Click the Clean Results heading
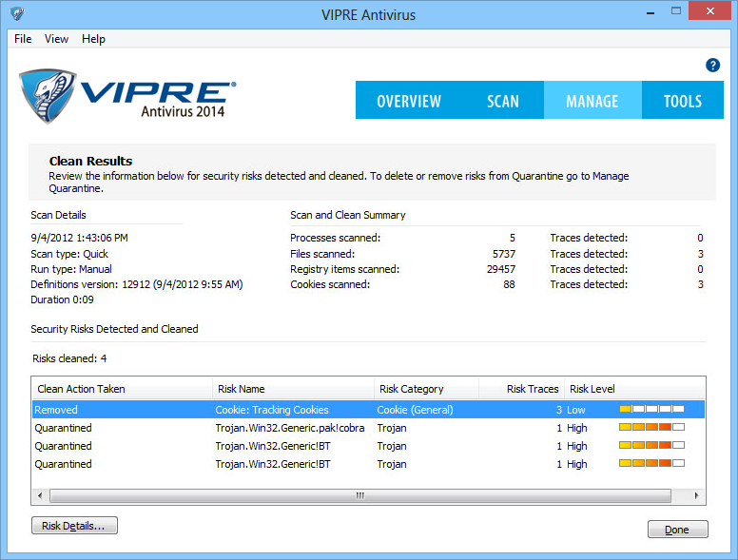 90,161
